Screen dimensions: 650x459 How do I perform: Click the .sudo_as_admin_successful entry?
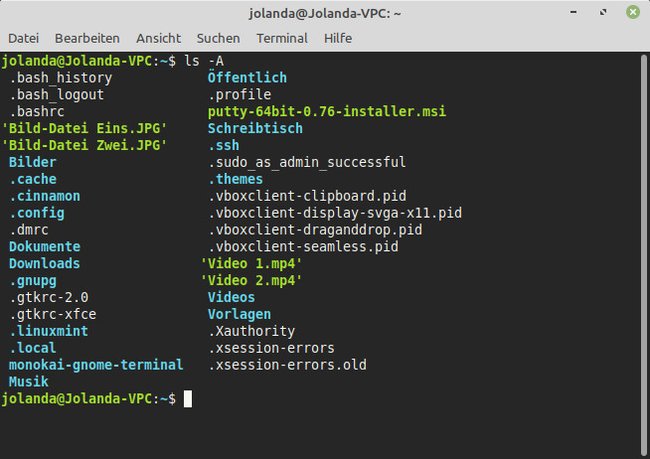point(307,162)
